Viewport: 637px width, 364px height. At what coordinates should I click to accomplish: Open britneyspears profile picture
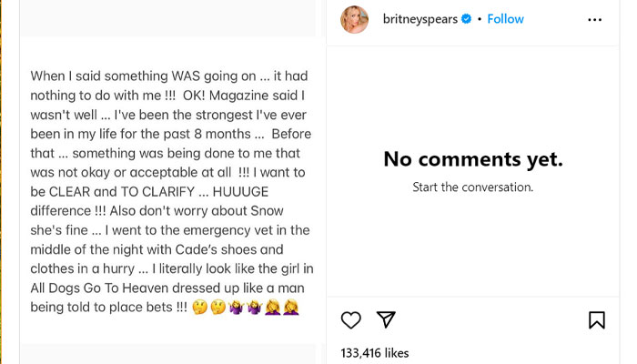tap(355, 19)
